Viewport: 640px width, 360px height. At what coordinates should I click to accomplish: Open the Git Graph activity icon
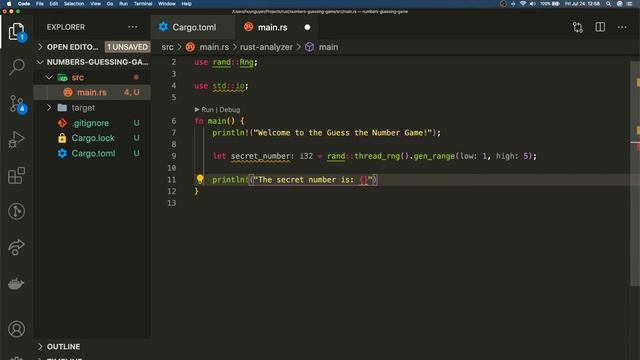(x=16, y=211)
